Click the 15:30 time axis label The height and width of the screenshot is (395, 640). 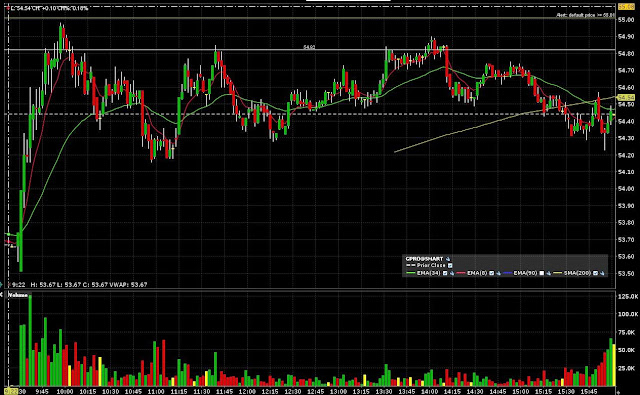567,391
